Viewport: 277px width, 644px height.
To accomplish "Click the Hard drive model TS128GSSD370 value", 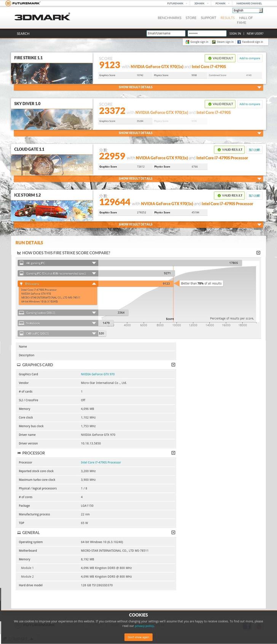I will pyautogui.click(x=97, y=585).
